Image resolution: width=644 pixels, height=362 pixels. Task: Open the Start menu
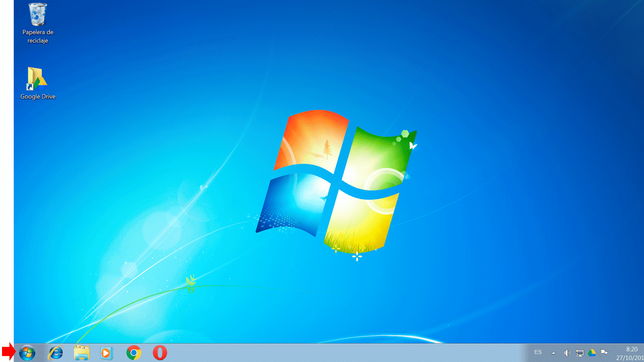click(x=27, y=353)
